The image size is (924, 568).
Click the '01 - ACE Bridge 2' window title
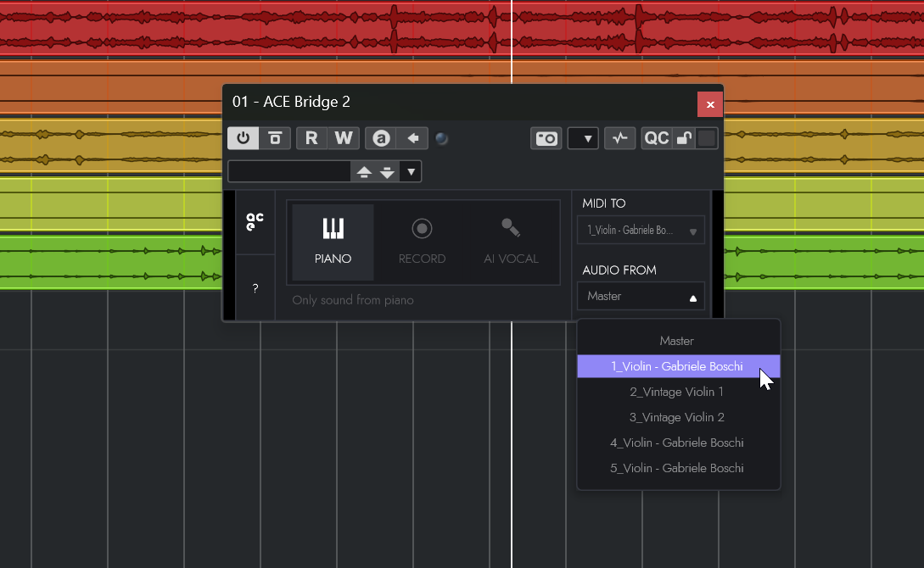click(291, 102)
